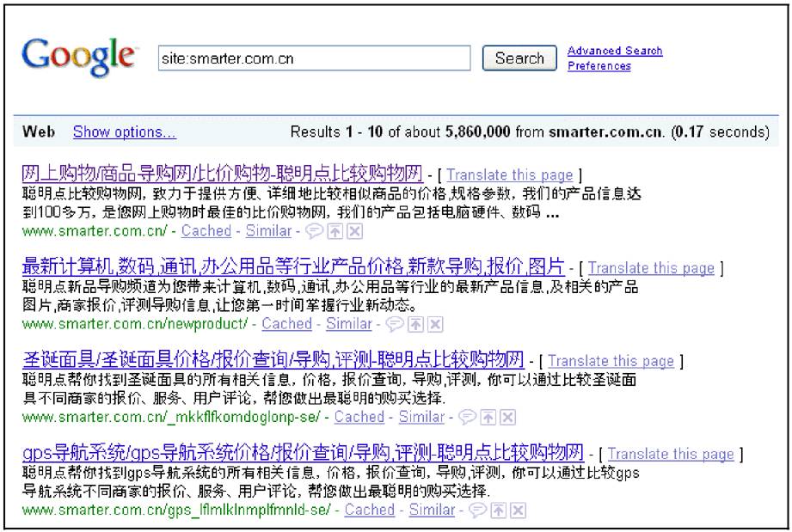Comment on the www.smarter.com.cn/ homepage result
This screenshot has width=792, height=532.
pyautogui.click(x=314, y=231)
